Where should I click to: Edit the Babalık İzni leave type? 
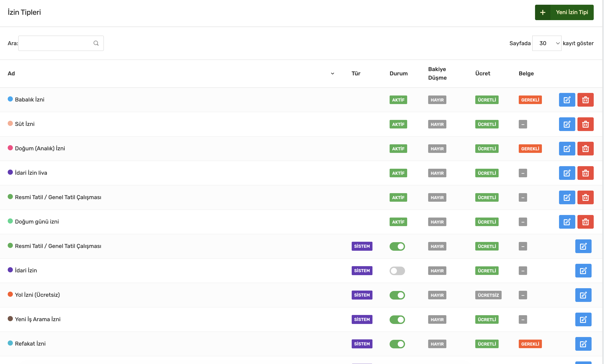point(567,100)
